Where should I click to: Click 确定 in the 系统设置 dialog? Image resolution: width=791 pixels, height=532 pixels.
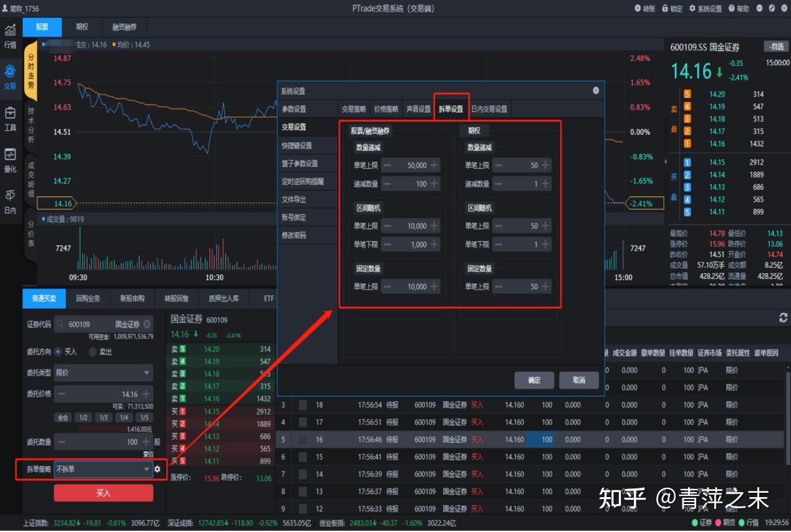pos(534,380)
